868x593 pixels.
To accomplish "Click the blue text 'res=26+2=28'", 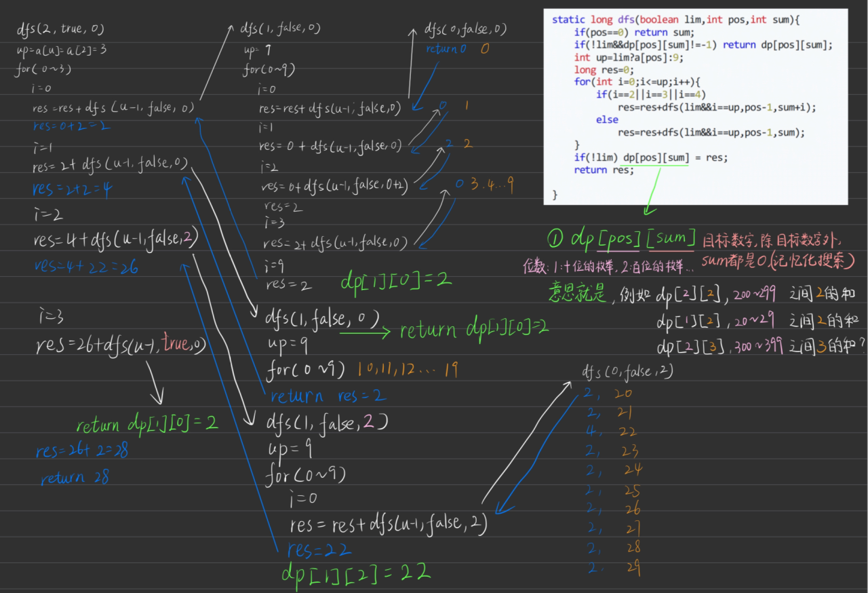I will click(x=82, y=450).
